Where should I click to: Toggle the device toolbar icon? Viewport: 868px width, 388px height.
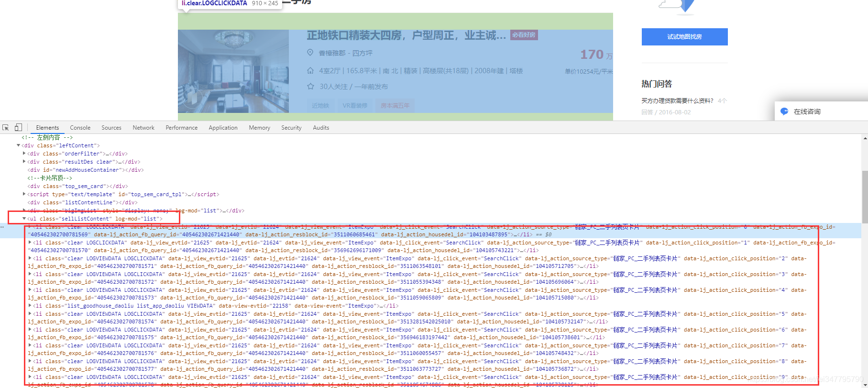(18, 128)
